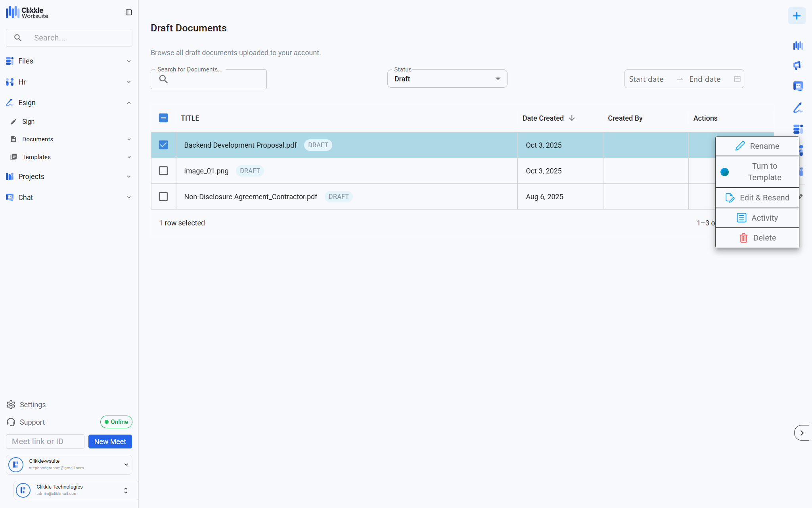
Task: Uncheck the Backend Development Proposal.pdf checkbox
Action: pyautogui.click(x=163, y=145)
